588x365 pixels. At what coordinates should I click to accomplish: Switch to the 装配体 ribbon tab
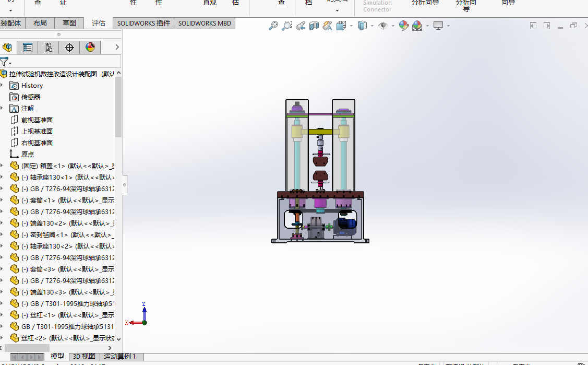(11, 23)
